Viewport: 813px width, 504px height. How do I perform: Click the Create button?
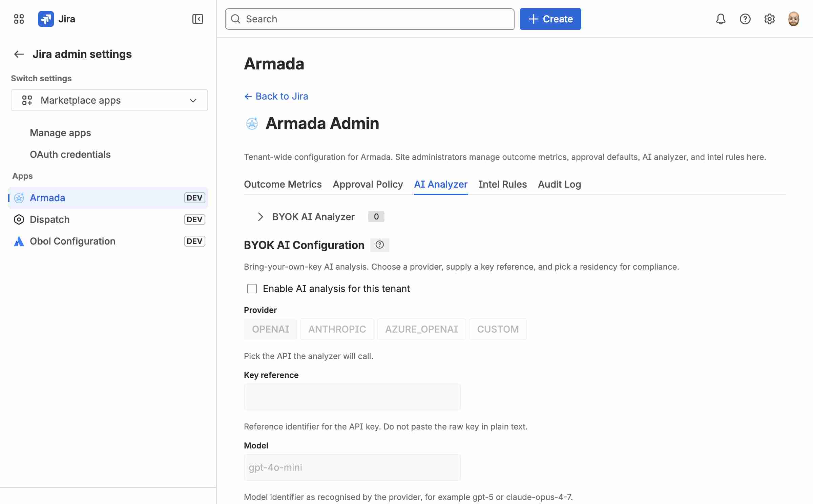tap(550, 19)
